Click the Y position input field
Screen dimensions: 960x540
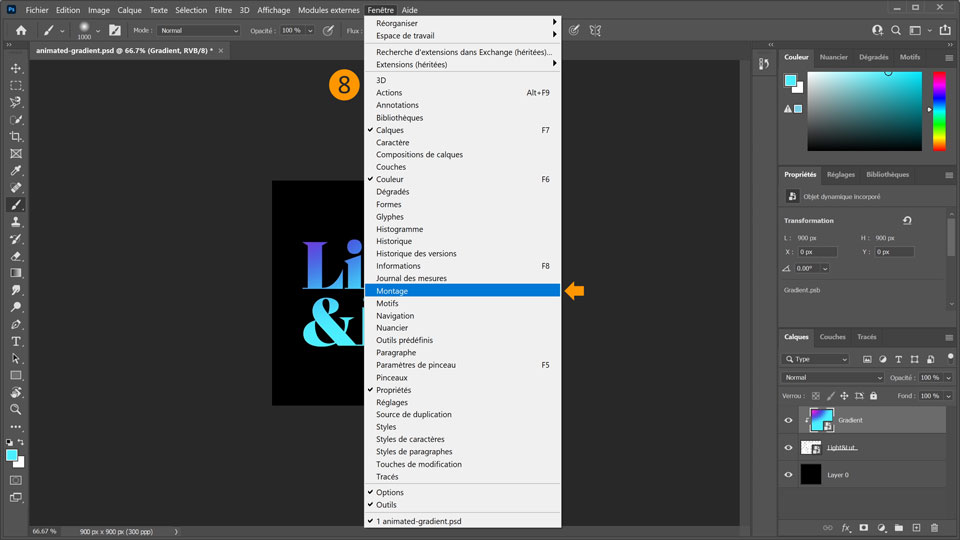click(894, 252)
